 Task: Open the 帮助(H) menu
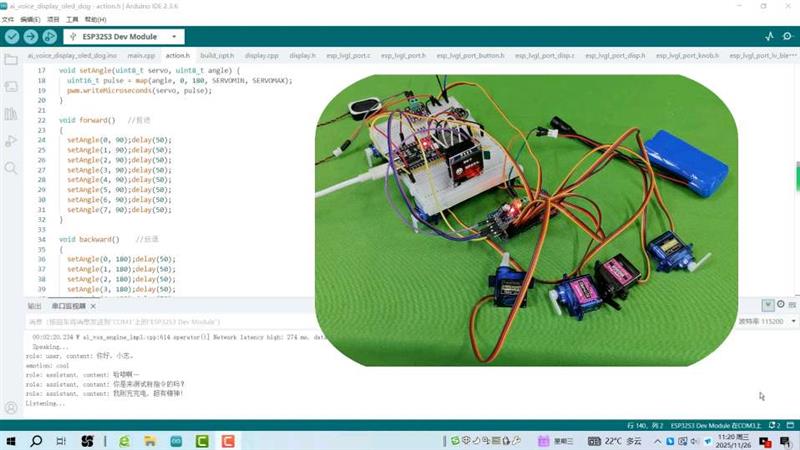tap(95, 19)
